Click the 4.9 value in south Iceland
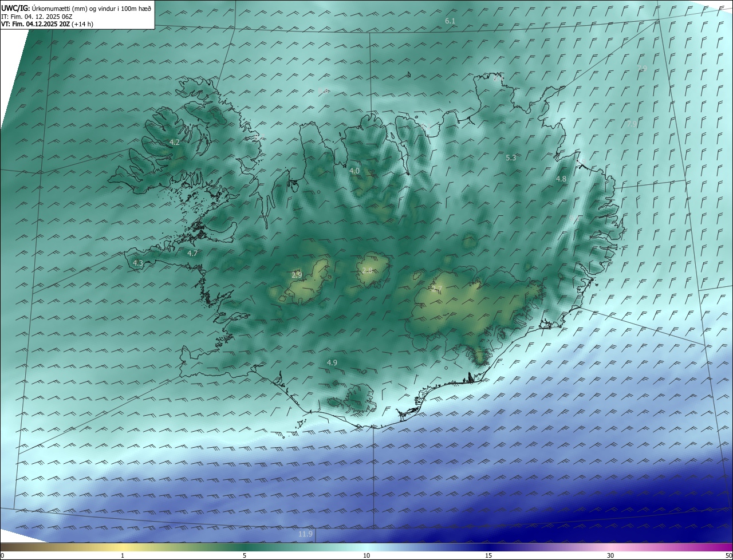Image resolution: width=733 pixels, height=560 pixels. pos(332,362)
